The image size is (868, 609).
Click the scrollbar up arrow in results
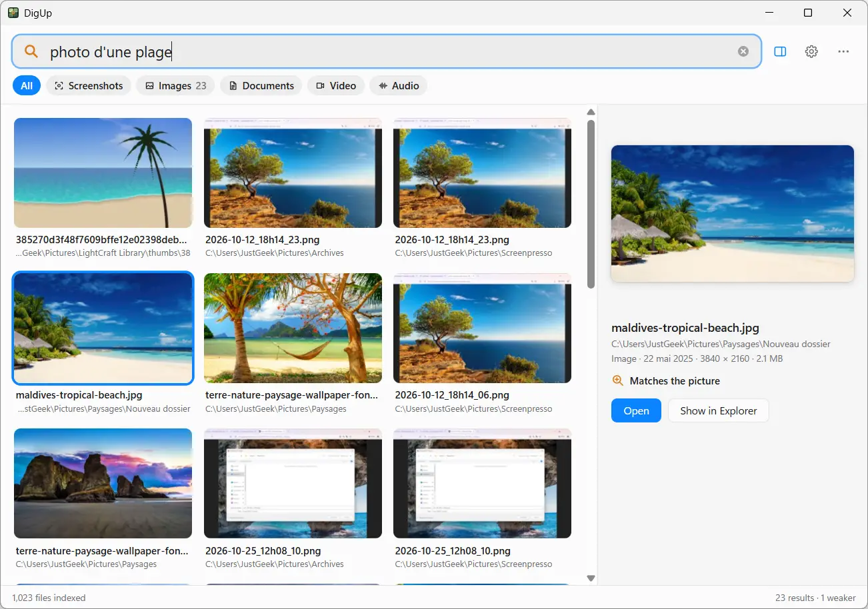(591, 113)
